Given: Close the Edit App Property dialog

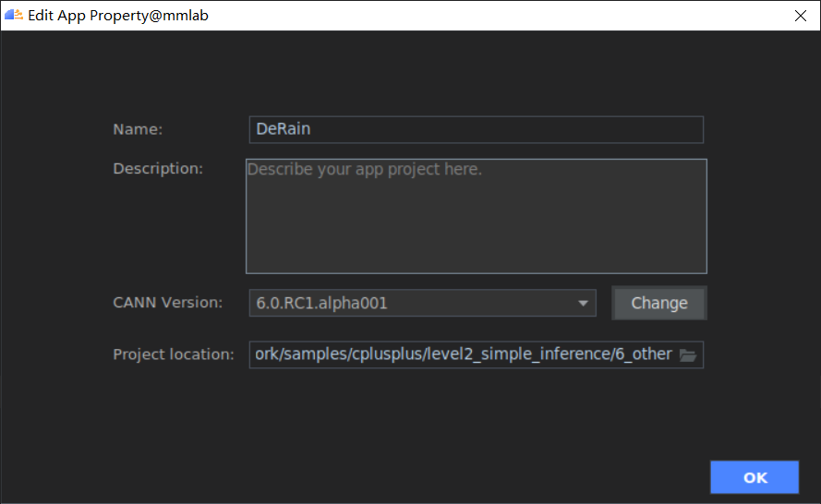Looking at the screenshot, I should (x=800, y=16).
